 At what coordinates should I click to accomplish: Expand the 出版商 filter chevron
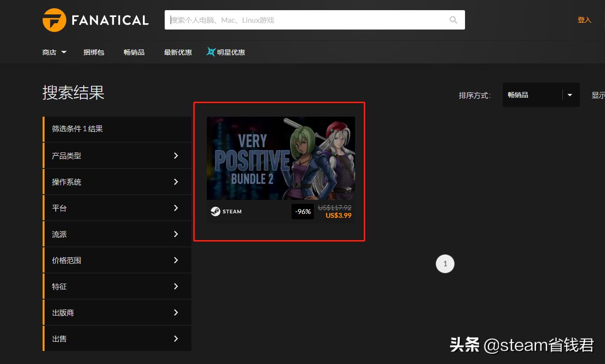click(176, 312)
